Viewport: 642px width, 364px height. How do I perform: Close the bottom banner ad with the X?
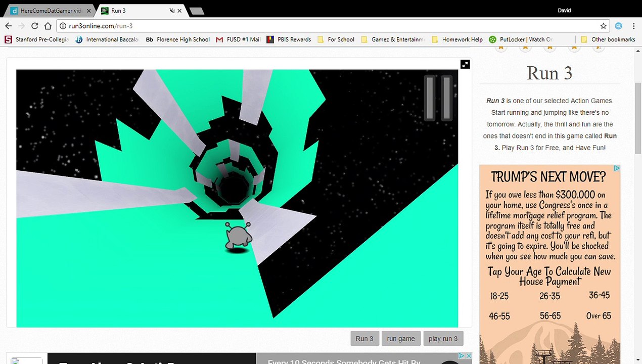tap(468, 356)
